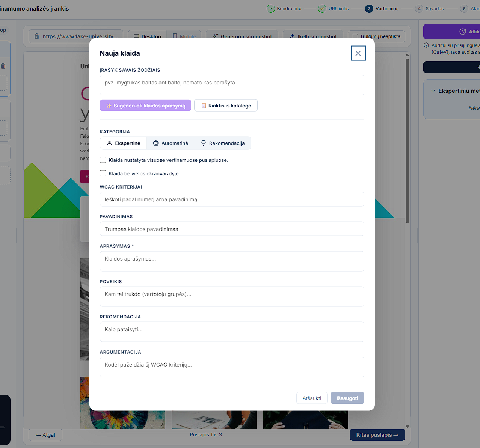Close the Nauja klaida dialog
Image resolution: width=480 pixels, height=448 pixels.
click(x=358, y=53)
